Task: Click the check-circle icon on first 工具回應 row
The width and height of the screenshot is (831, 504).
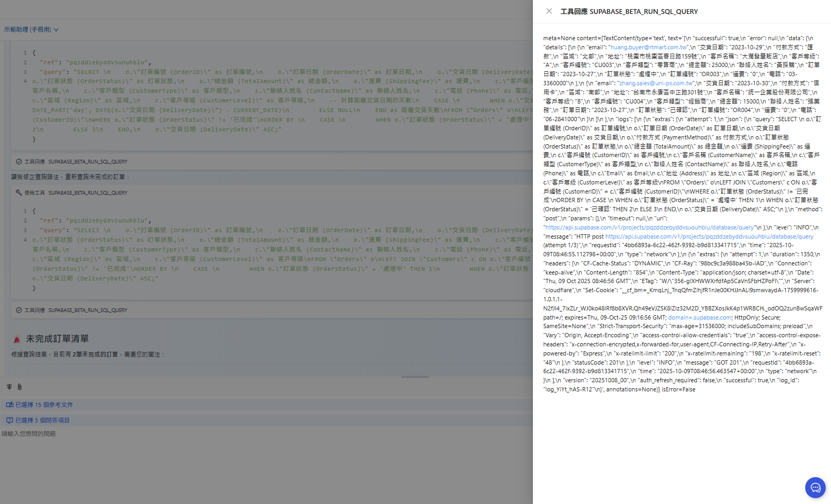Action: (x=19, y=161)
